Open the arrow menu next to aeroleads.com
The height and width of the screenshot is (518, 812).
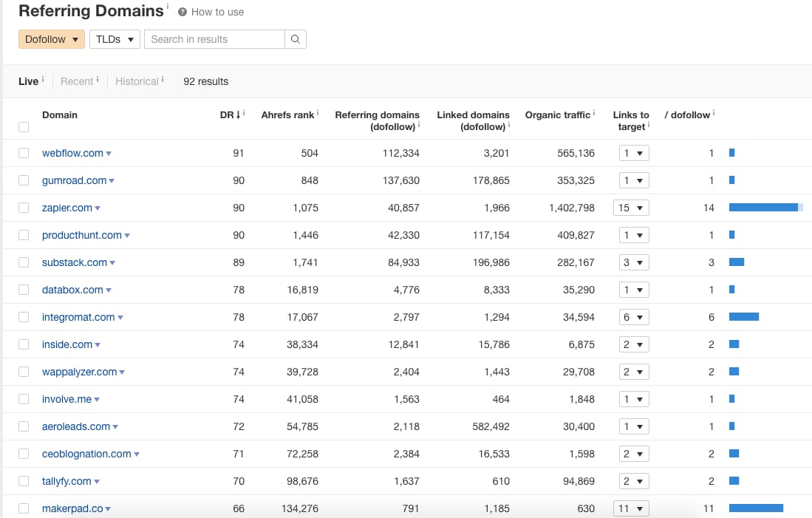[x=115, y=427]
